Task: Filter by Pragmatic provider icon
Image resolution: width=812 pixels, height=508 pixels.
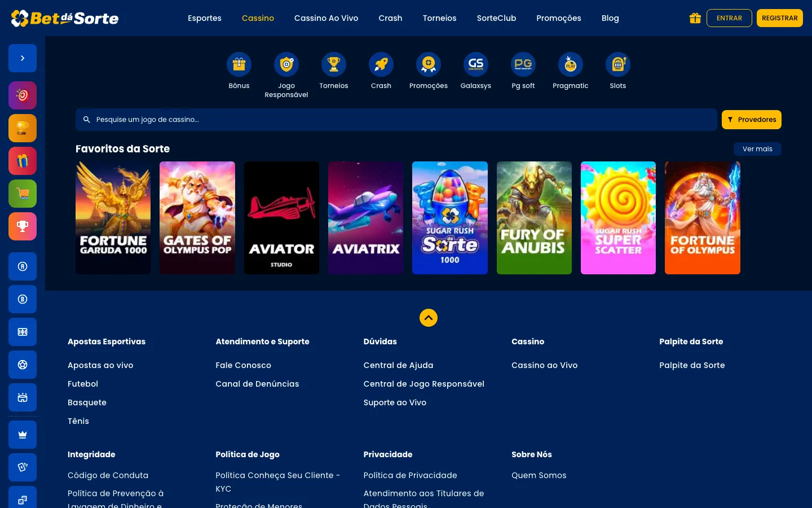Action: pyautogui.click(x=571, y=64)
